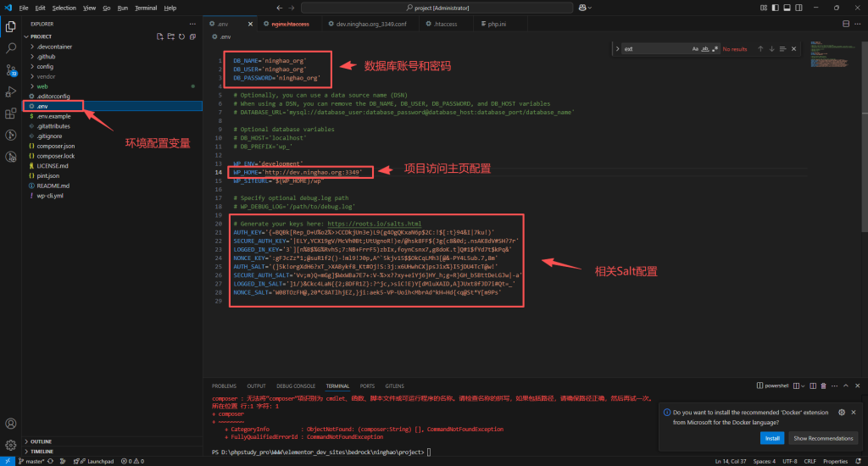868x466 pixels.
Task: Expand the OUTLINE section
Action: pos(41,441)
